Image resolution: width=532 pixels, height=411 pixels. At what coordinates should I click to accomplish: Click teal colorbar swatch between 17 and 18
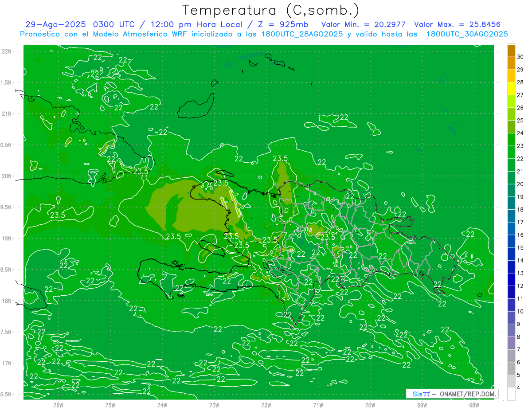point(511,216)
